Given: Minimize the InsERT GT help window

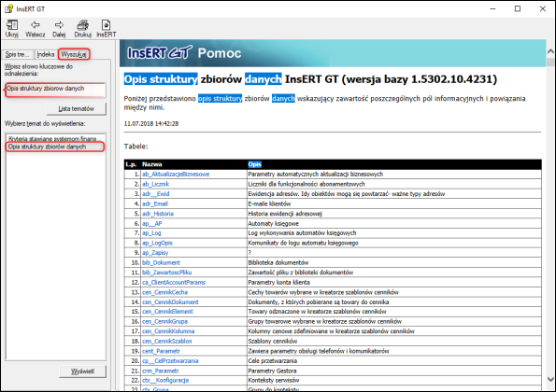Looking at the screenshot, I should point(492,8).
